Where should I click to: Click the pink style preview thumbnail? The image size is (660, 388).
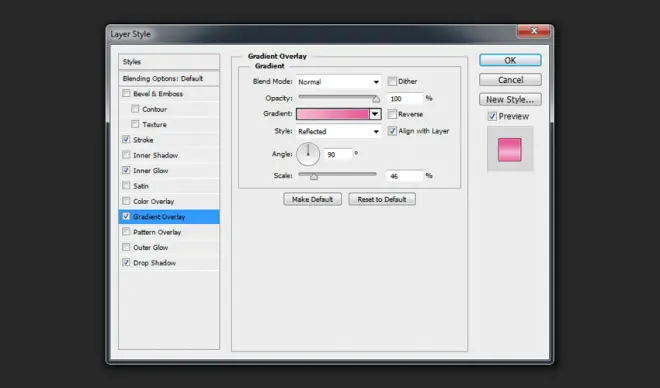click(x=510, y=149)
